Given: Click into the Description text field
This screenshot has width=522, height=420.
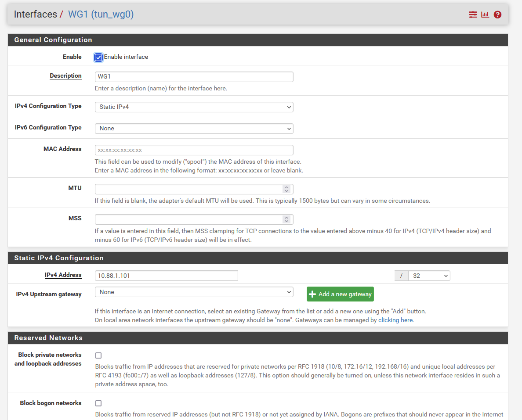Looking at the screenshot, I should click(x=194, y=77).
